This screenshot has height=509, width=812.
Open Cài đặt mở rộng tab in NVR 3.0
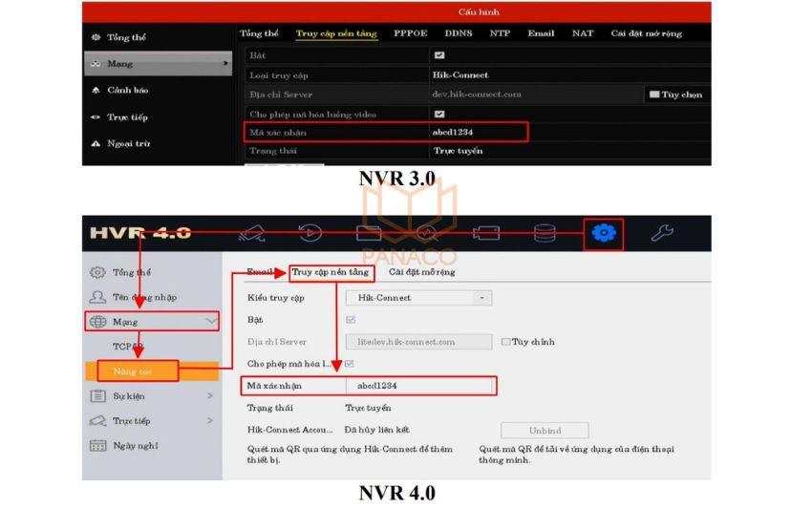(x=647, y=33)
